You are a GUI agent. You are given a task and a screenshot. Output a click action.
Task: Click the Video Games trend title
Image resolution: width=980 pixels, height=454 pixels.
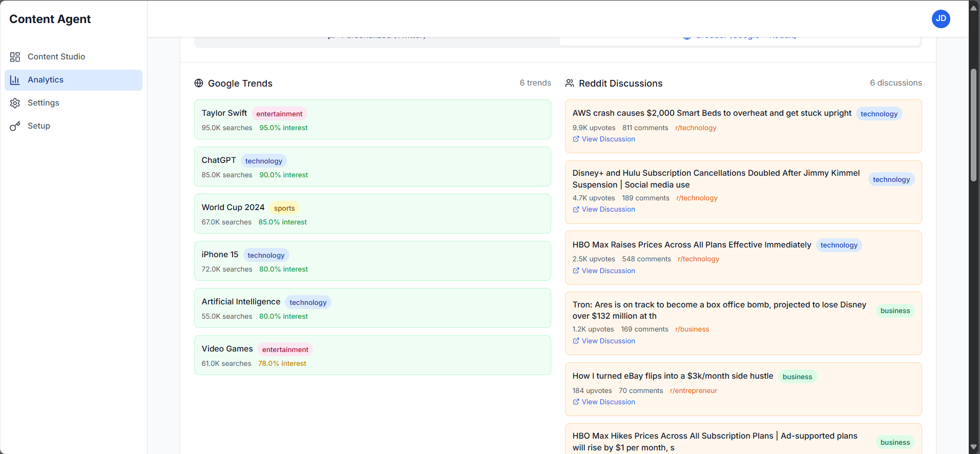(227, 349)
